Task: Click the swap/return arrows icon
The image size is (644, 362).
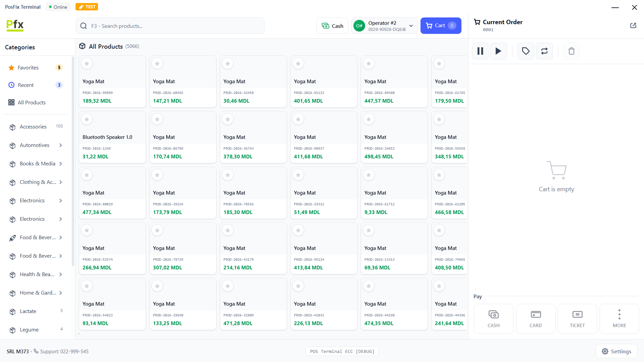Action: pyautogui.click(x=544, y=51)
